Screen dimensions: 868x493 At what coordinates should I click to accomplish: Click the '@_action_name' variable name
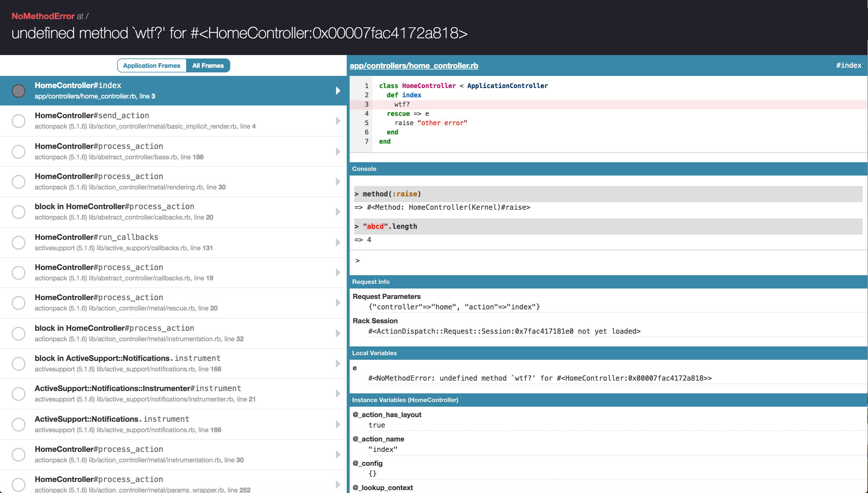tap(378, 439)
